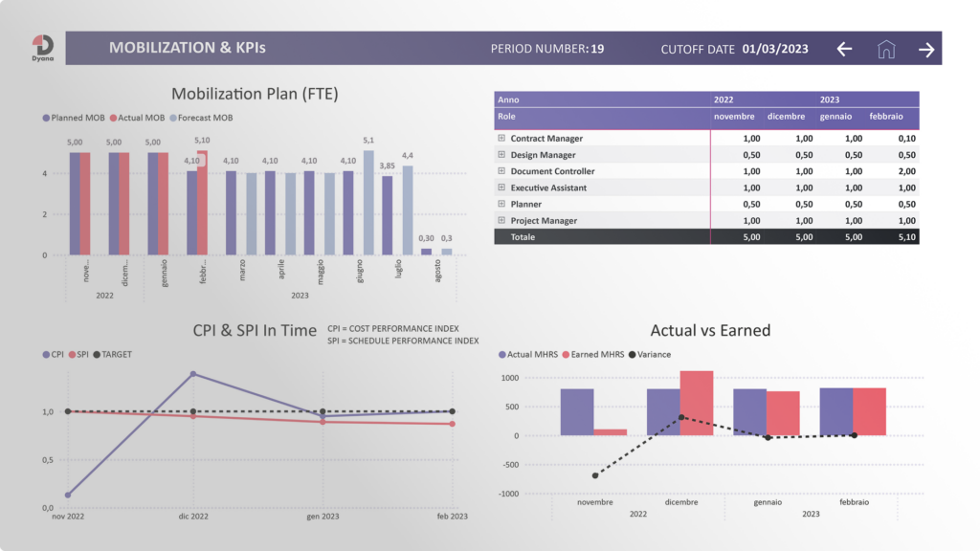Click the Actual MHRS bar for novembre
Viewport: 980px width, 551px height.
[x=577, y=412]
